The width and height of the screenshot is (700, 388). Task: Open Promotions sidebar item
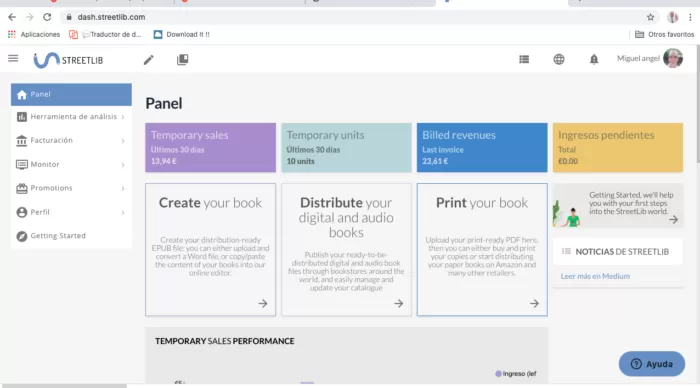[71, 188]
